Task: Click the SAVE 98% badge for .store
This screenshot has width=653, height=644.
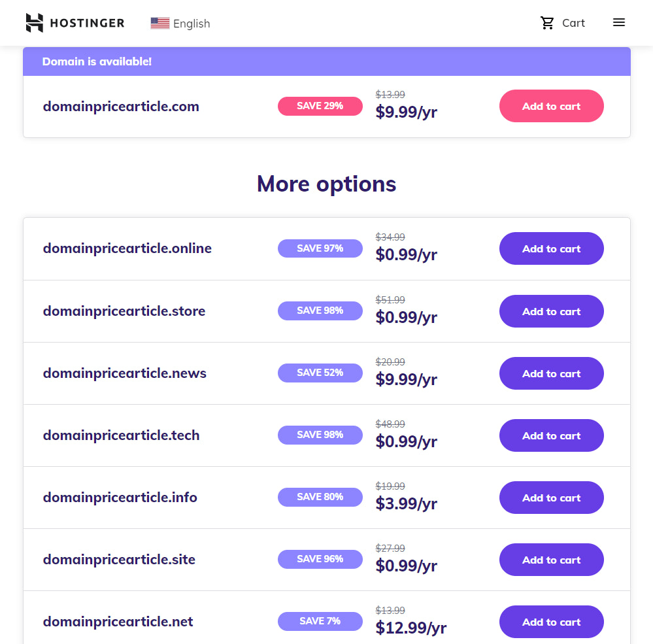Action: (320, 311)
